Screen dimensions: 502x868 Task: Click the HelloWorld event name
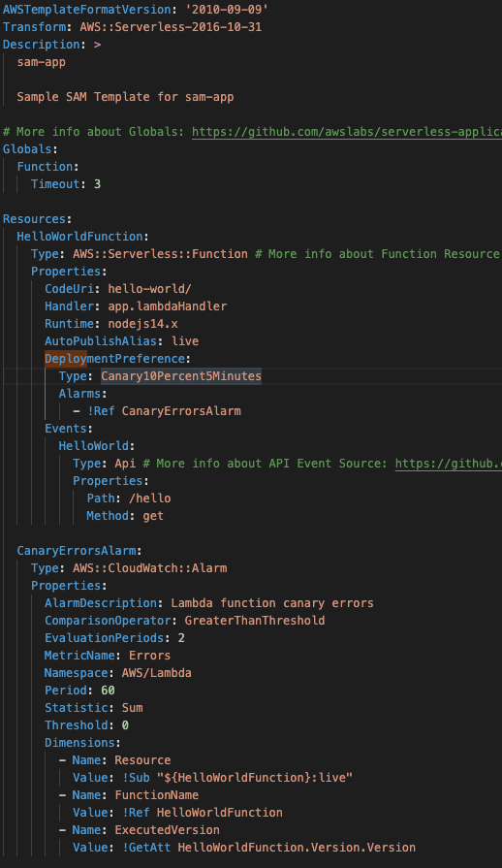pyautogui.click(x=93, y=446)
